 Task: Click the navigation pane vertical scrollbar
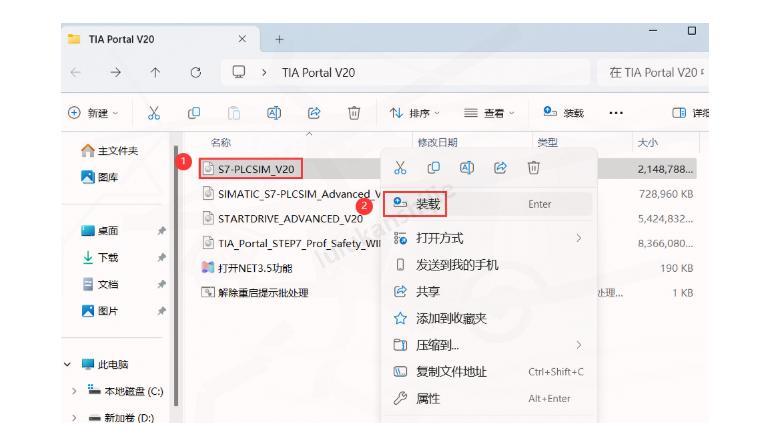pyautogui.click(x=176, y=275)
